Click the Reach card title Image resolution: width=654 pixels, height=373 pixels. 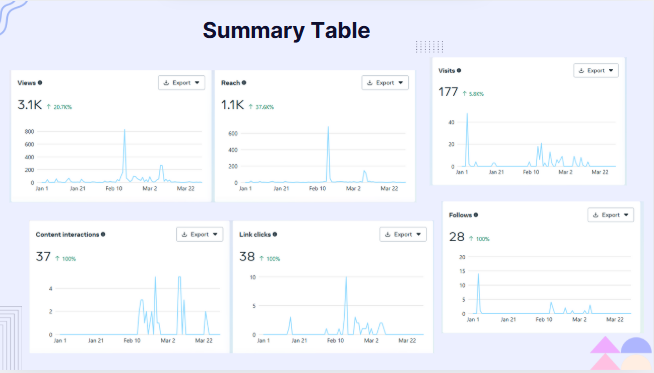point(231,83)
